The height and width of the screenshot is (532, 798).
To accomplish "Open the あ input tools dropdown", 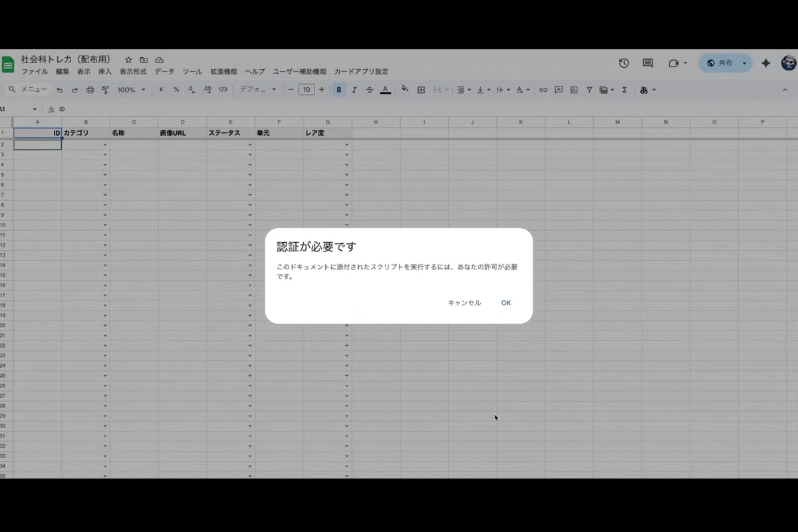I will tap(648, 90).
